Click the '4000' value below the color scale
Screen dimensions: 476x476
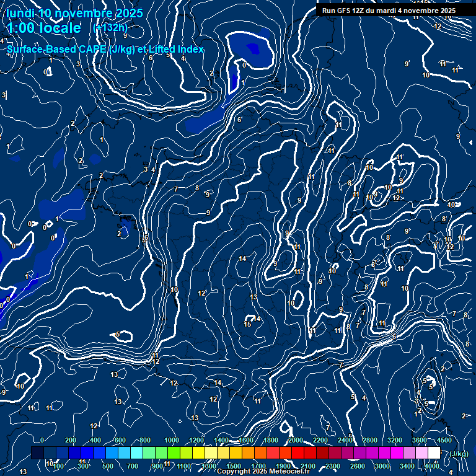click(431, 466)
